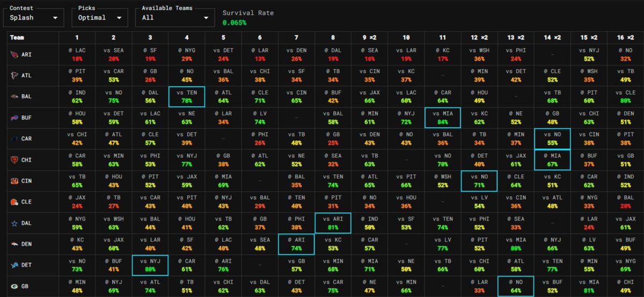Click the Arizona Cardinals logo icon
The image size is (644, 297).
[x=14, y=54]
